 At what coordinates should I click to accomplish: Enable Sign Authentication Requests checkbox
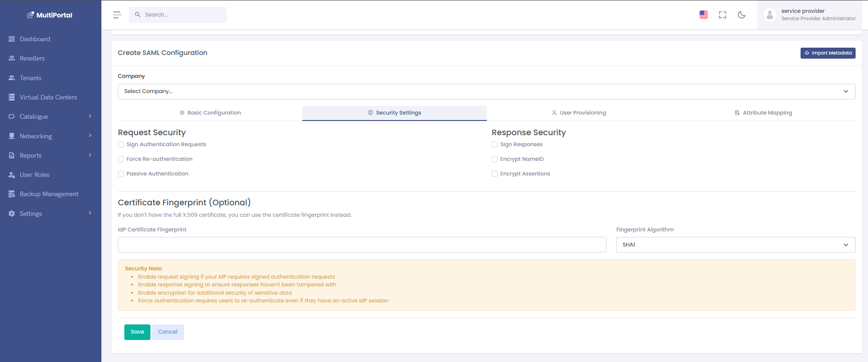pyautogui.click(x=121, y=144)
